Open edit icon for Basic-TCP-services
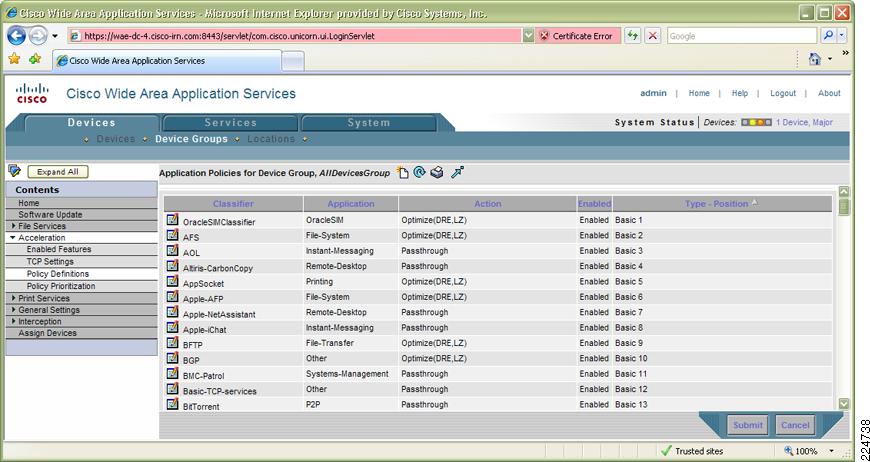The height and width of the screenshot is (462, 870). pyautogui.click(x=173, y=389)
